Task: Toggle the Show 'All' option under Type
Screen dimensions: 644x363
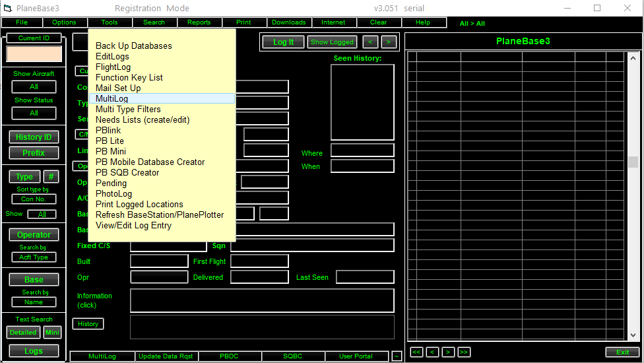Action: (42, 214)
